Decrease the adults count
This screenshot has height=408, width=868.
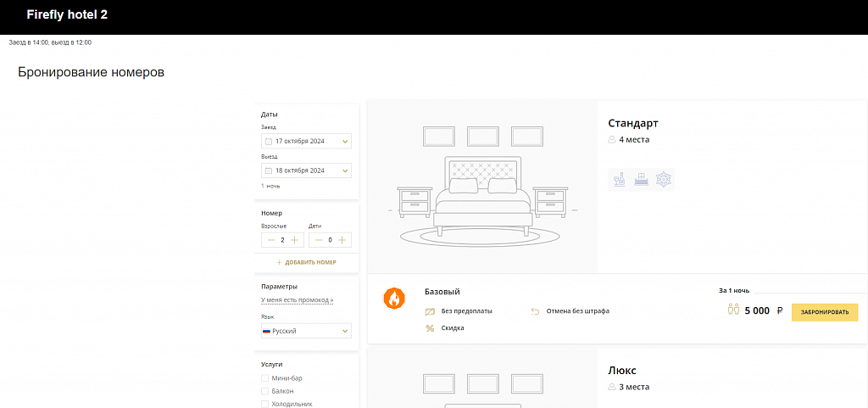tap(270, 240)
